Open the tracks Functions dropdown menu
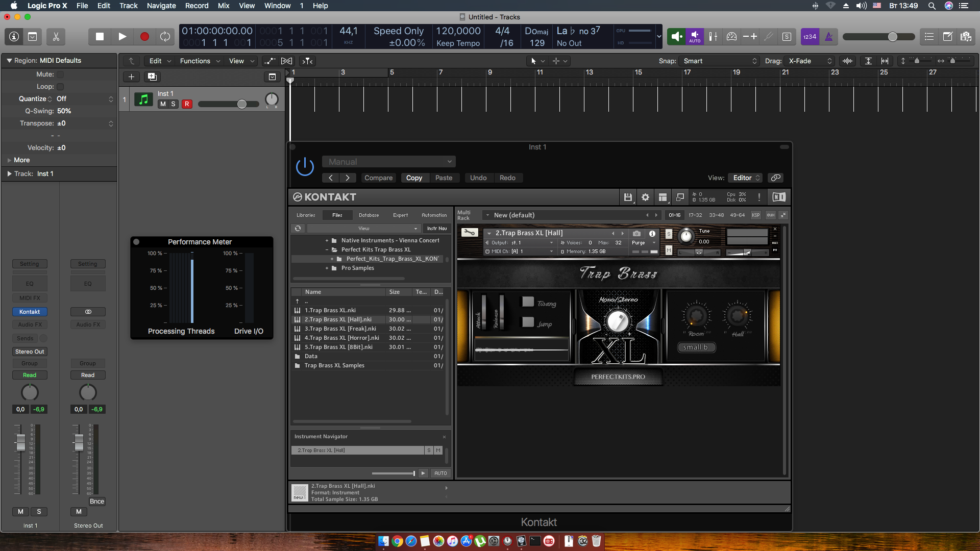Viewport: 980px width, 551px height. click(200, 61)
